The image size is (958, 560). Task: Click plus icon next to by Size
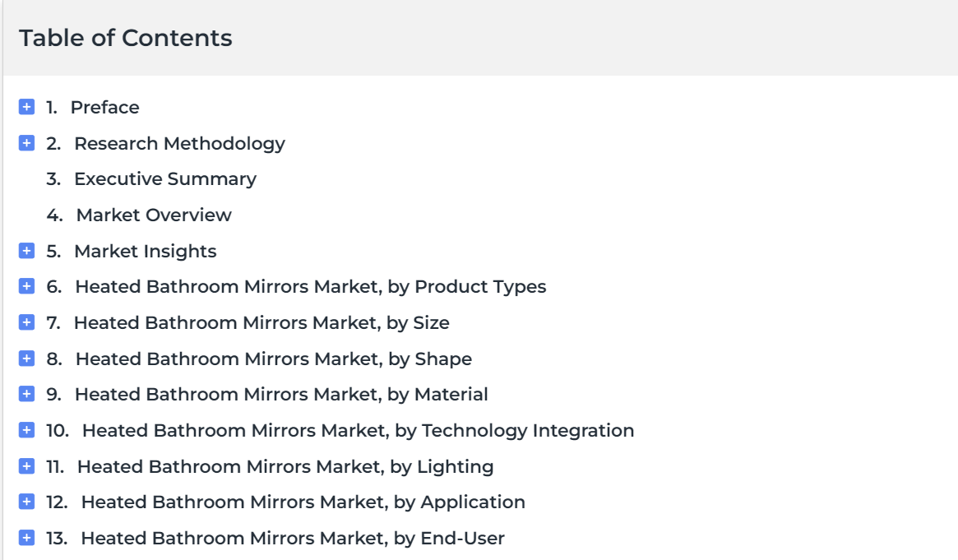(x=26, y=322)
